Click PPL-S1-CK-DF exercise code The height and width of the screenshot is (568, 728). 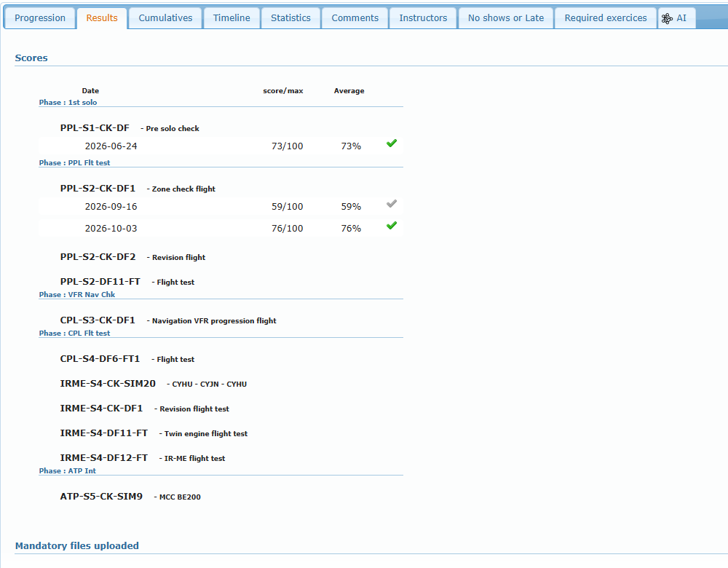coord(95,128)
